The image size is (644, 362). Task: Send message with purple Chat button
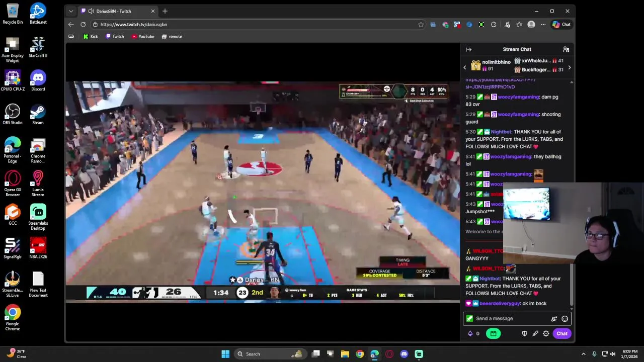[x=562, y=333]
